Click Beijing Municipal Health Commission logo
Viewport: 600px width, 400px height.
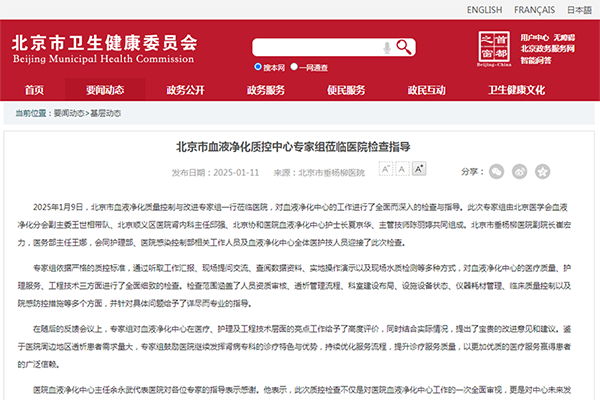pos(103,47)
